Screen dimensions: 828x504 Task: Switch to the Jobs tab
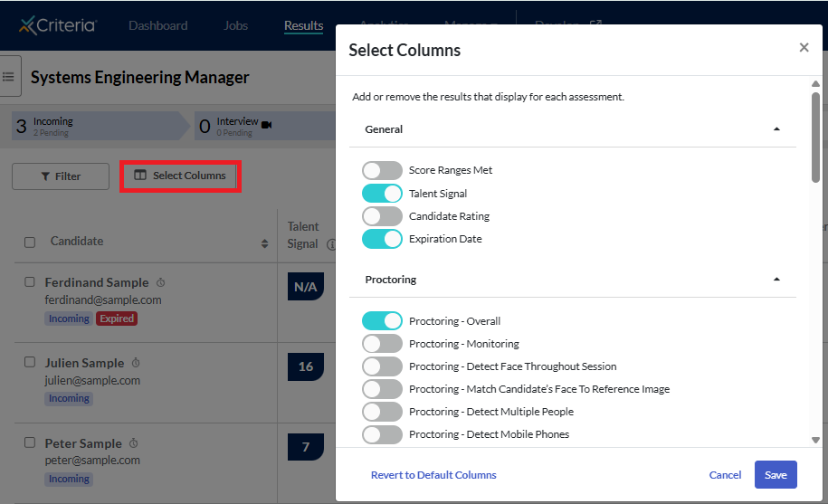point(235,25)
